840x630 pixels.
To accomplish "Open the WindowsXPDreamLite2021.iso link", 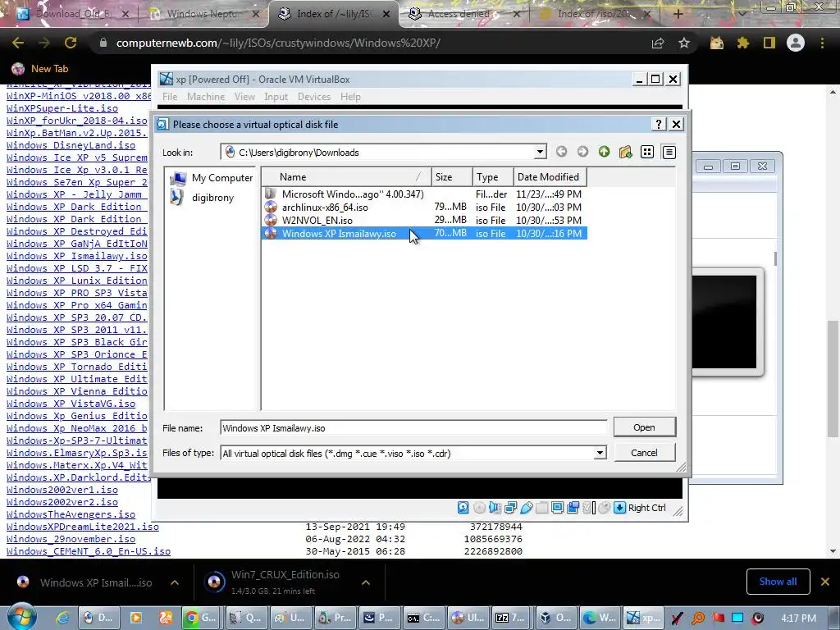I will [83, 527].
